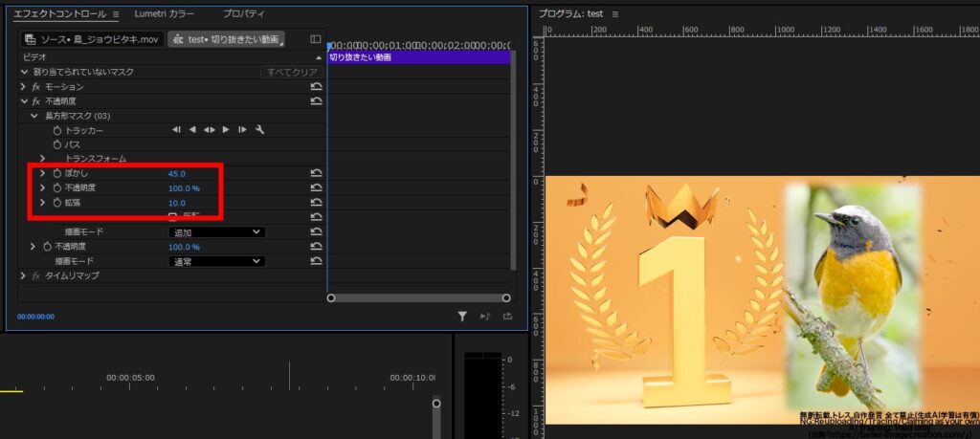Click the lower 不透明度 value 100.0 %

pyautogui.click(x=185, y=247)
